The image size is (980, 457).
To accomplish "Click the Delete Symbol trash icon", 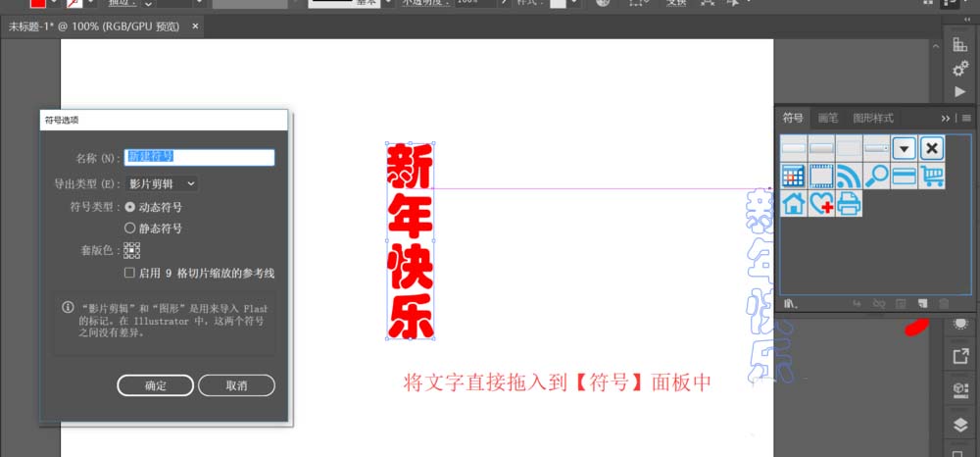I will pos(944,304).
